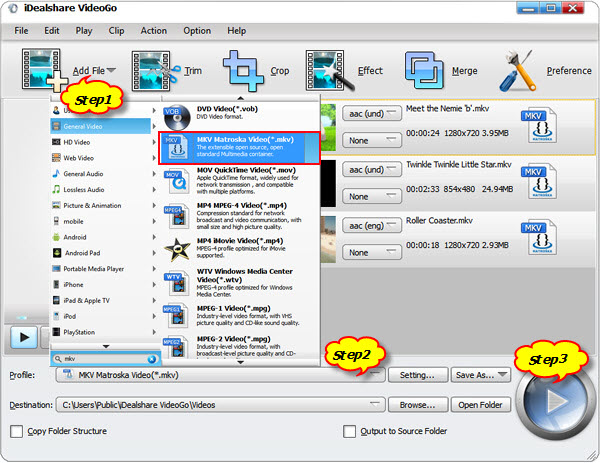This screenshot has width=600, height=463.
Task: Click the DVD Video VOB disc icon
Action: (177, 117)
